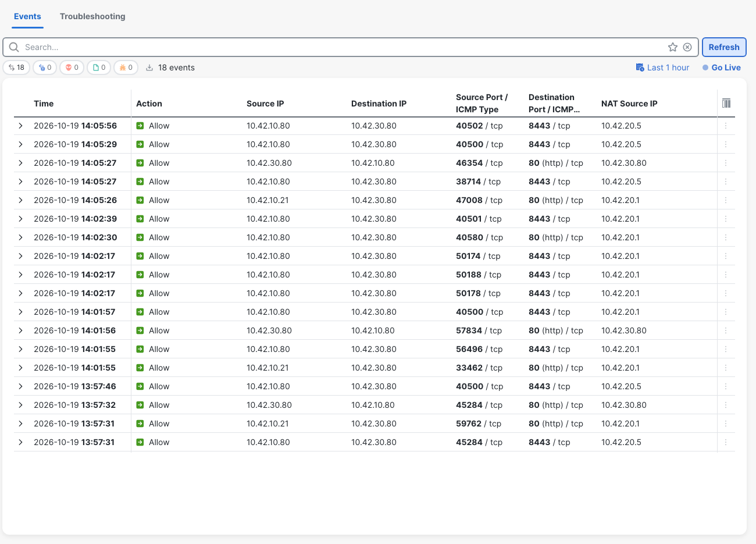
Task: Clear the search with the circled X icon
Action: (x=687, y=47)
